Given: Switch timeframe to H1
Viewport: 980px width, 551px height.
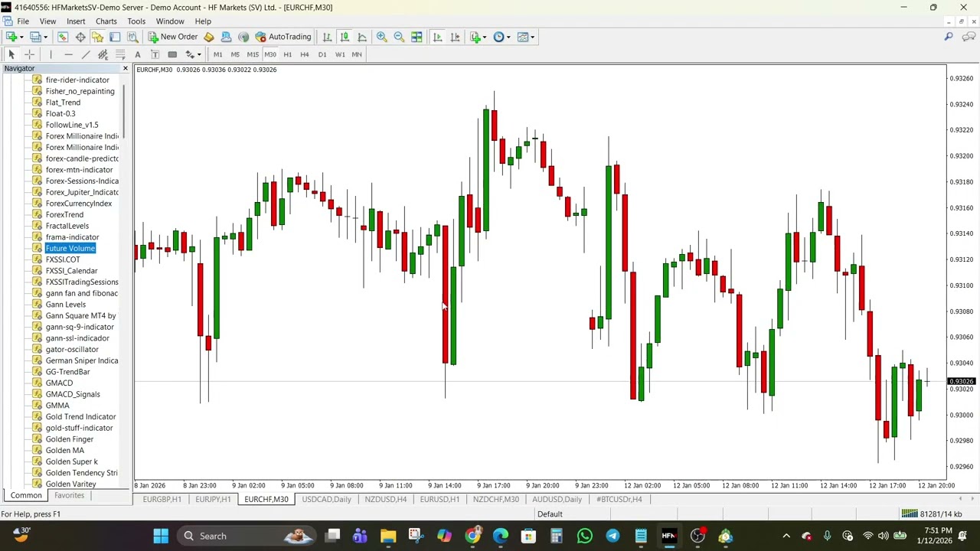Looking at the screenshot, I should [288, 54].
